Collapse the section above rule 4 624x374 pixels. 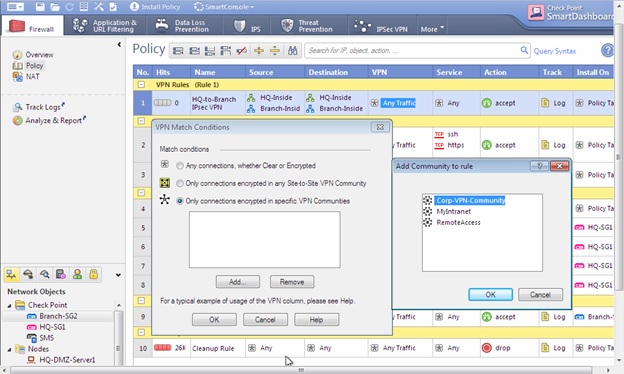tap(141, 193)
